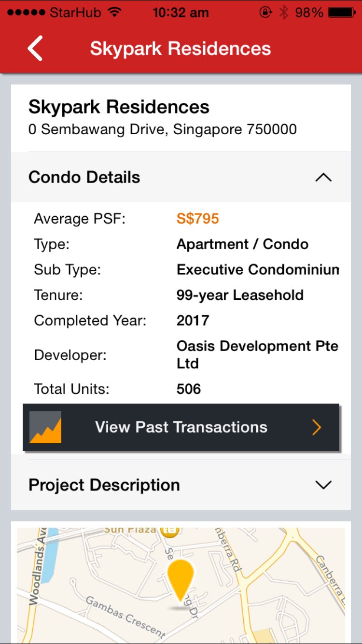Tap the Wi-Fi icon in status bar
This screenshot has width=362, height=644.
click(114, 13)
